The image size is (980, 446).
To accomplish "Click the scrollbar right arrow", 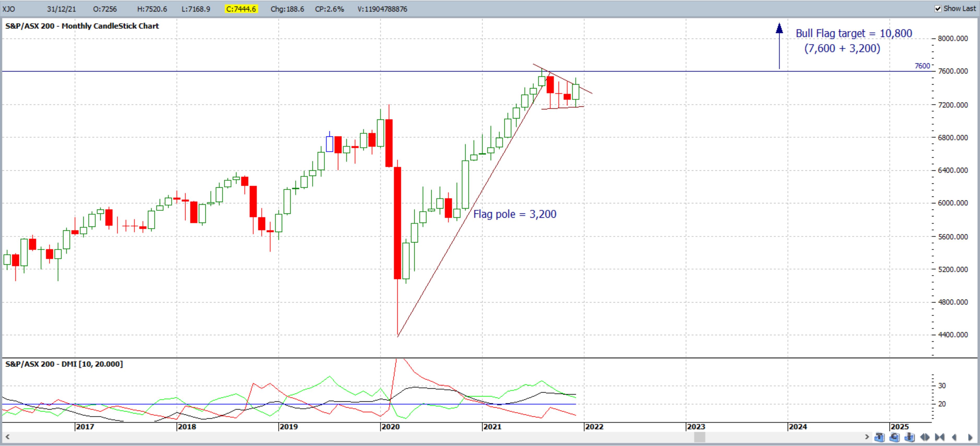I will click(x=867, y=437).
